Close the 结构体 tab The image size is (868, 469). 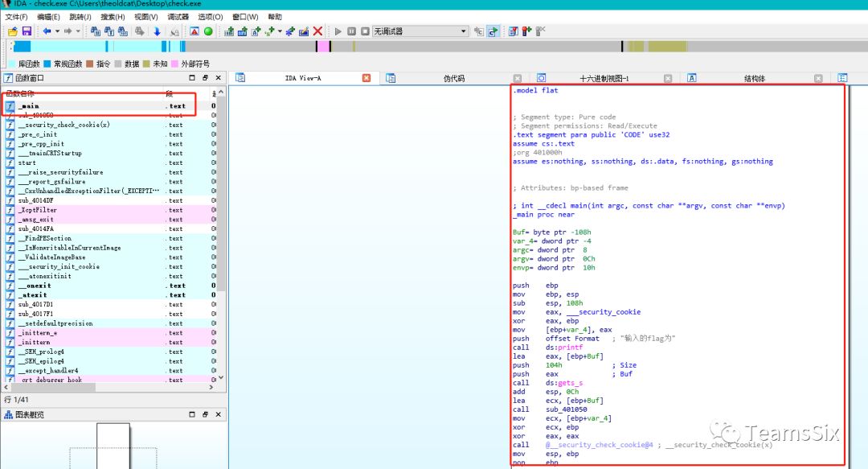pos(818,79)
